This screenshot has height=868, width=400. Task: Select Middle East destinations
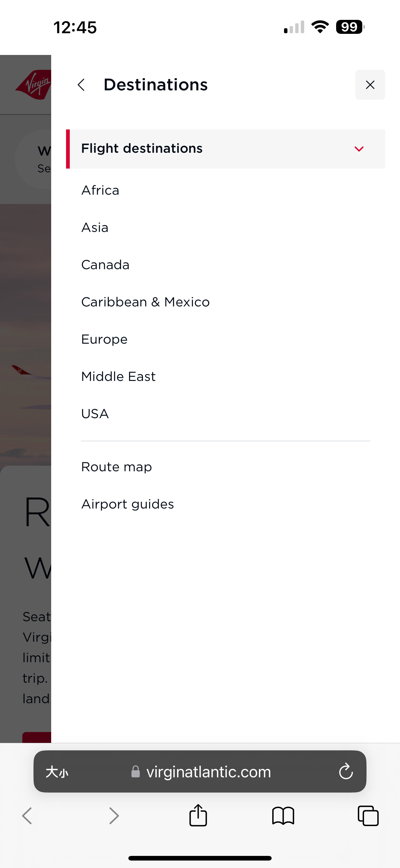pyautogui.click(x=118, y=376)
